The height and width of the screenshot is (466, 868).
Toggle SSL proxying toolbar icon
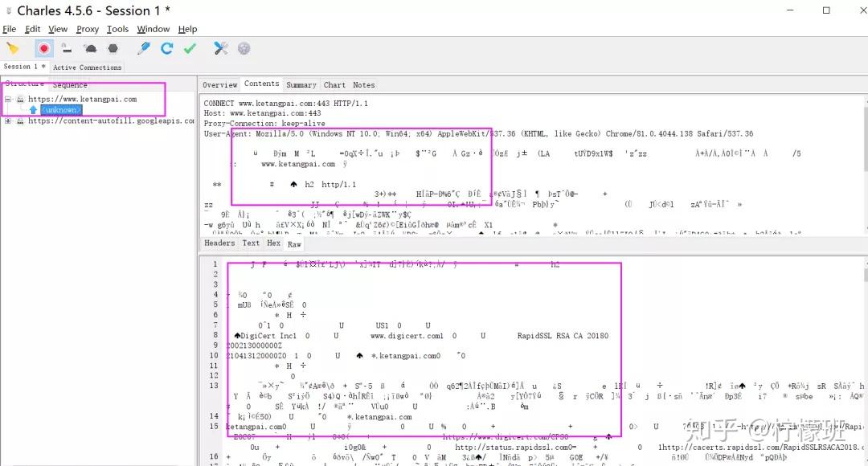(x=67, y=49)
